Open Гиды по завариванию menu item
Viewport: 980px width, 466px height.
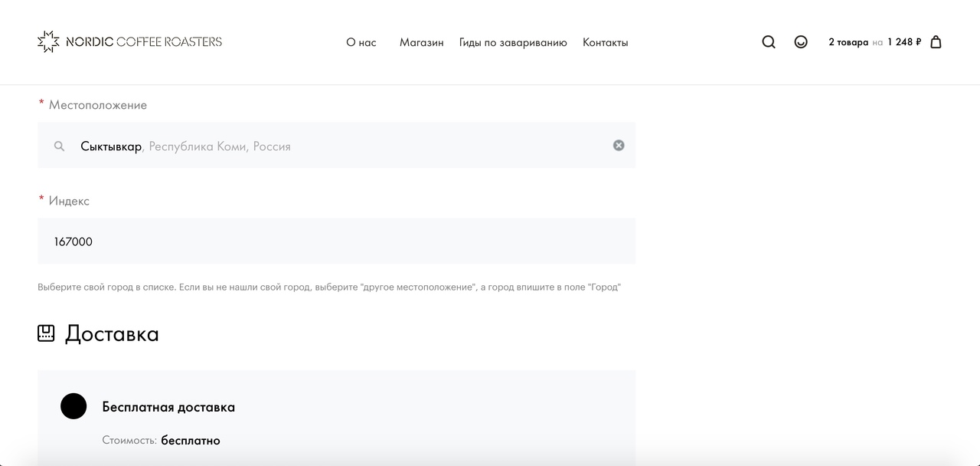(x=513, y=43)
